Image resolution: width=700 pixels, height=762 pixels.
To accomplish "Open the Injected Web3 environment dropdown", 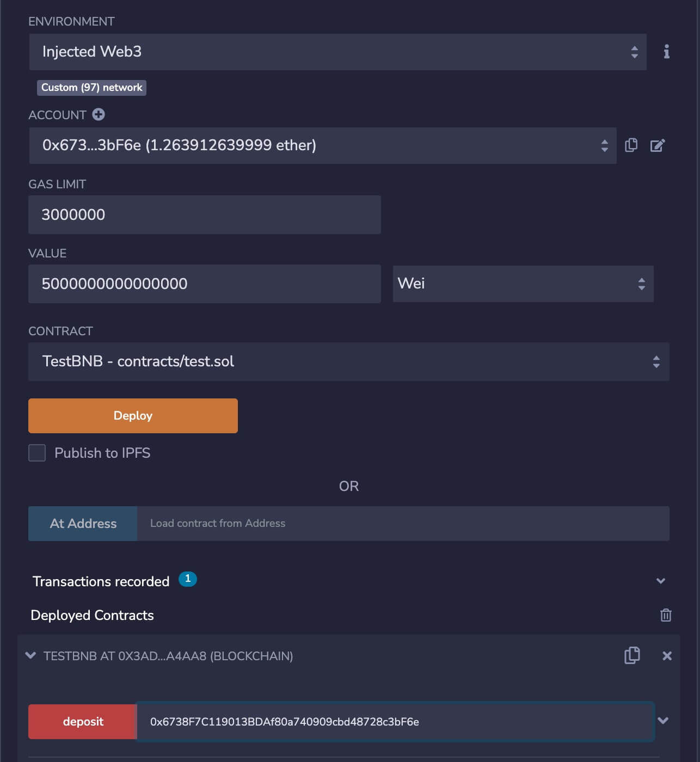I will point(338,52).
